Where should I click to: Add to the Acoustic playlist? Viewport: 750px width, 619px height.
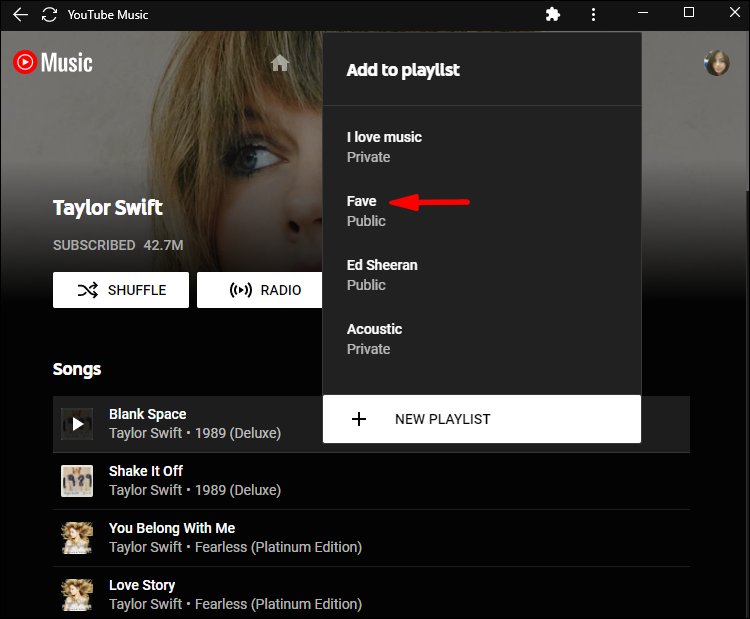[x=374, y=338]
